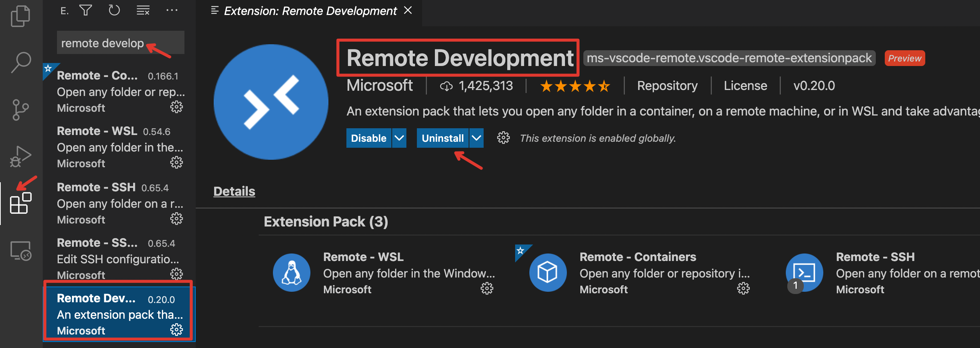The width and height of the screenshot is (980, 348).
Task: Click manage gear next to Uninstall button
Action: [503, 138]
